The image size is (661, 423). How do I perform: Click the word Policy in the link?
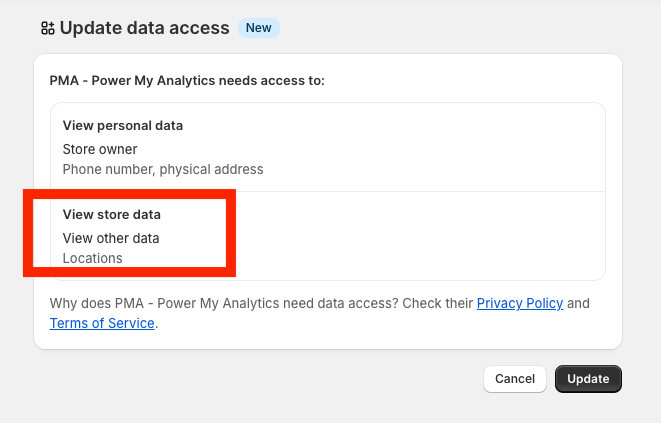pyautogui.click(x=542, y=303)
